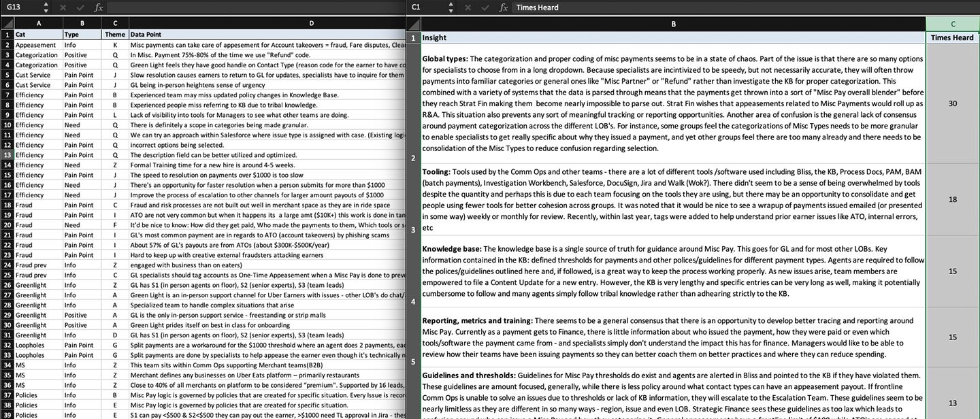
Task: Select column C header in left window
Action: pyautogui.click(x=115, y=24)
